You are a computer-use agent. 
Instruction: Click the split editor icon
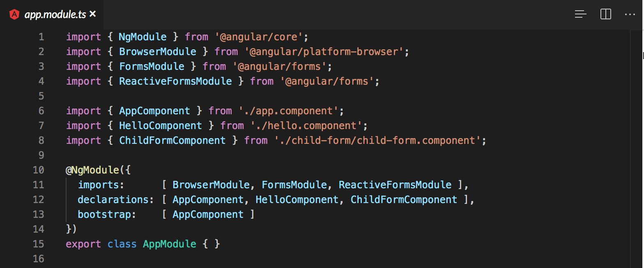coord(605,14)
